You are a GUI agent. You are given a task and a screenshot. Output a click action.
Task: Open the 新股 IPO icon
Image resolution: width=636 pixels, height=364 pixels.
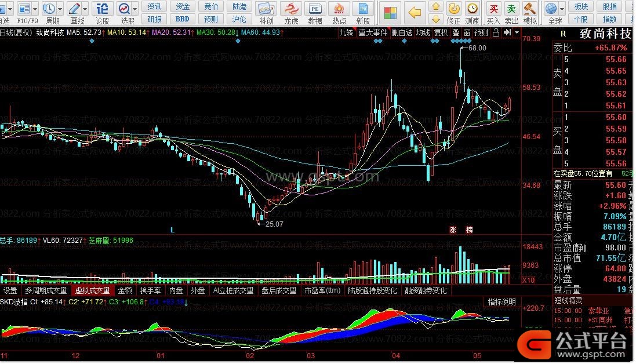coord(363,9)
